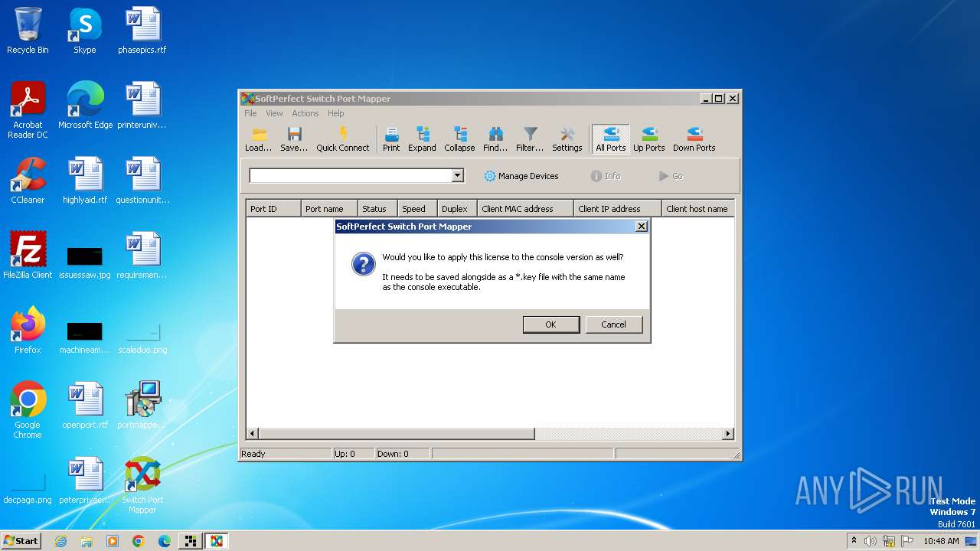
Task: Select the portmapper installer desktop icon
Action: click(x=142, y=406)
